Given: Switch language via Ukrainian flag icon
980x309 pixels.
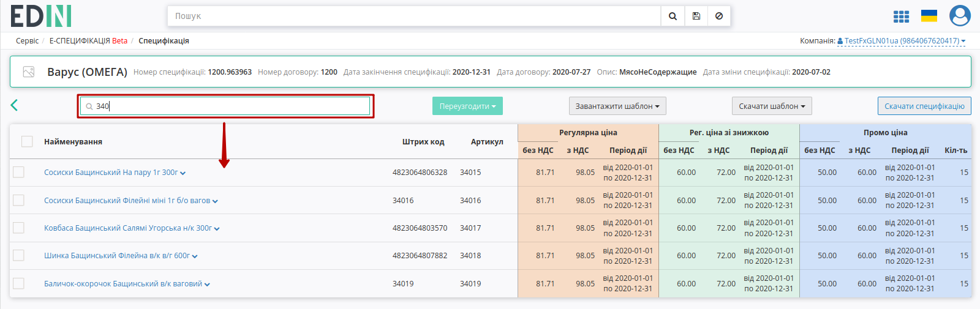Looking at the screenshot, I should click(929, 16).
